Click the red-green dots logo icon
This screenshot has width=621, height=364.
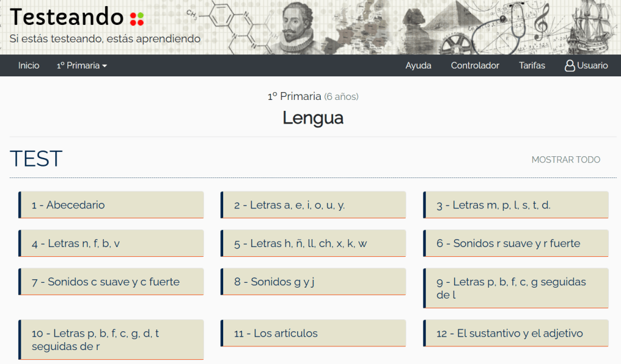point(137,18)
